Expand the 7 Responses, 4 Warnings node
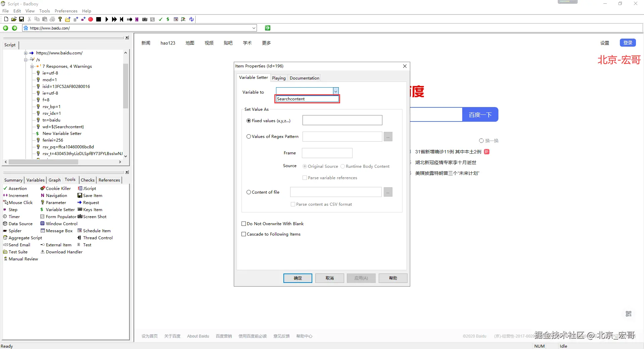 32,66
